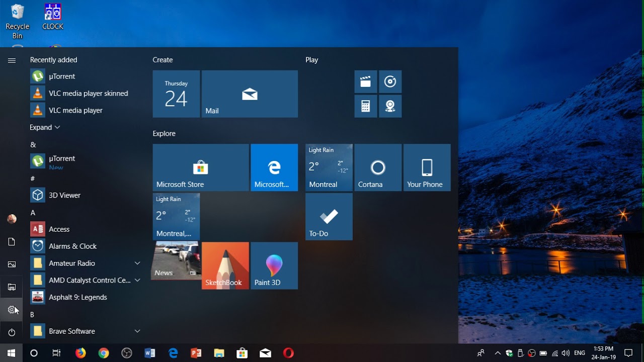Open the user account avatar
644x362 pixels.
click(x=12, y=219)
